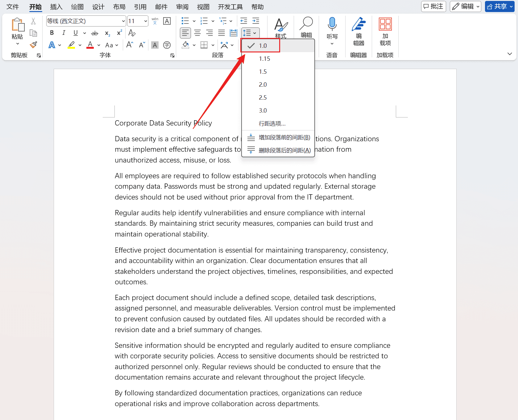Collapse the ribbon with the chevron
The image size is (518, 420).
(x=509, y=54)
